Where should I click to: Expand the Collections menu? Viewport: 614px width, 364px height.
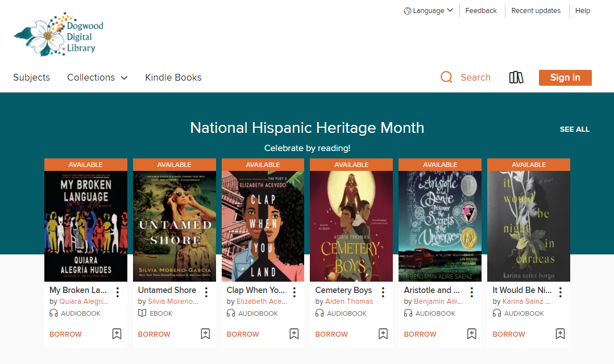(x=97, y=78)
